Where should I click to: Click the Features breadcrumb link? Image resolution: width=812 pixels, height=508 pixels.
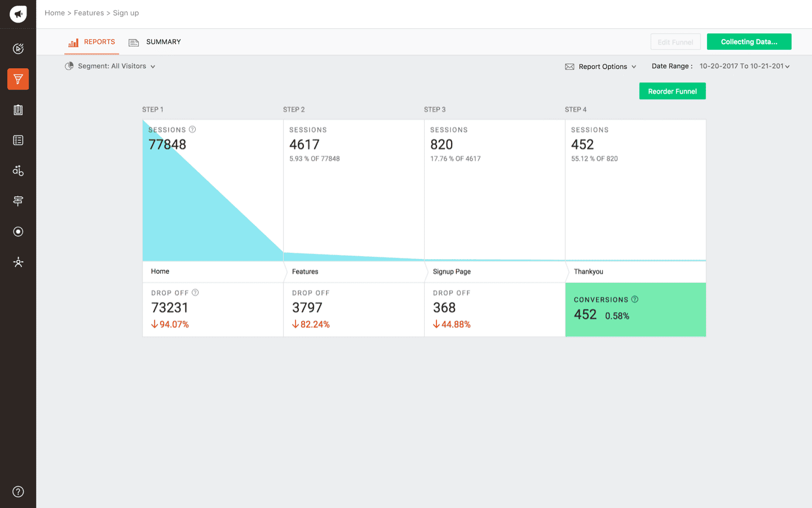pos(89,13)
